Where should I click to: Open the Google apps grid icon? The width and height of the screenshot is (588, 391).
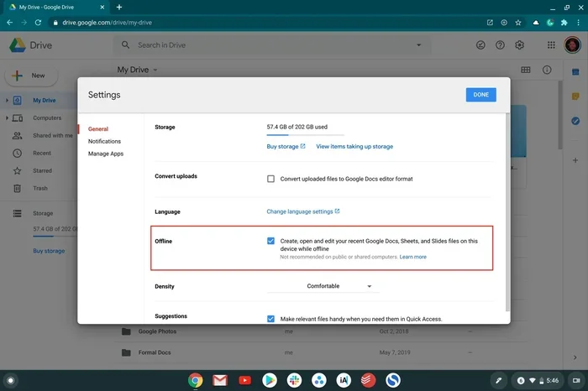[551, 45]
